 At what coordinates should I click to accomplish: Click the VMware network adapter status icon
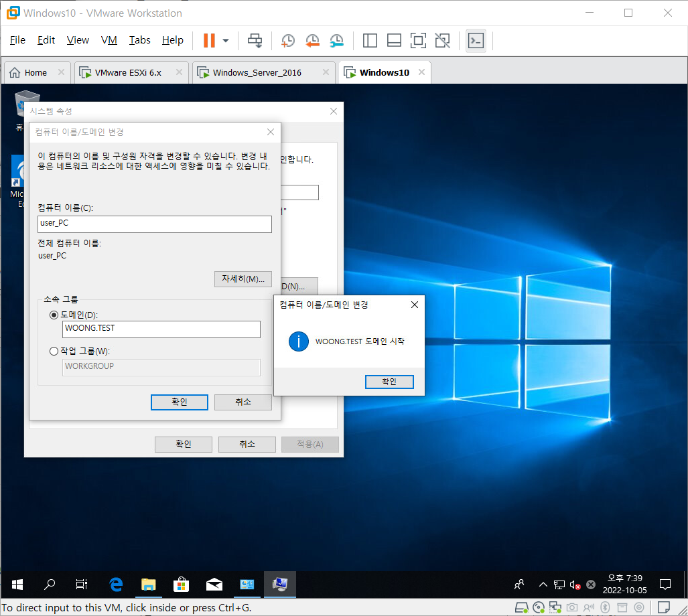pyautogui.click(x=555, y=607)
